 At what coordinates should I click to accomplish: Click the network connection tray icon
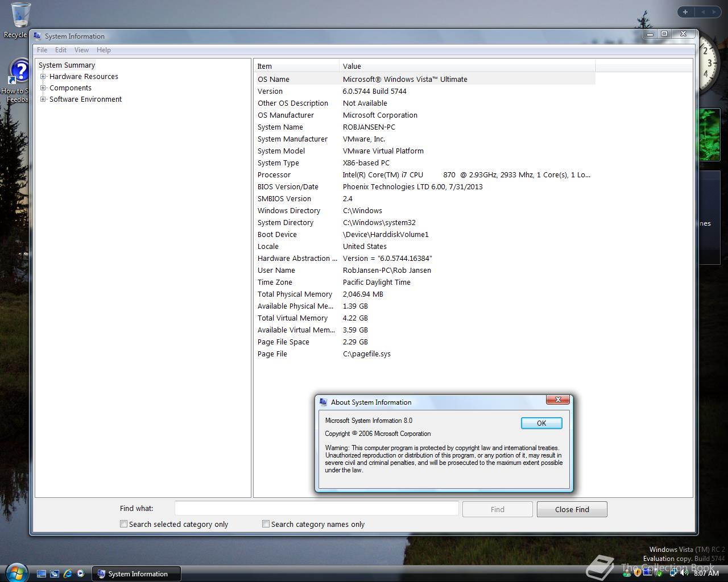(673, 573)
